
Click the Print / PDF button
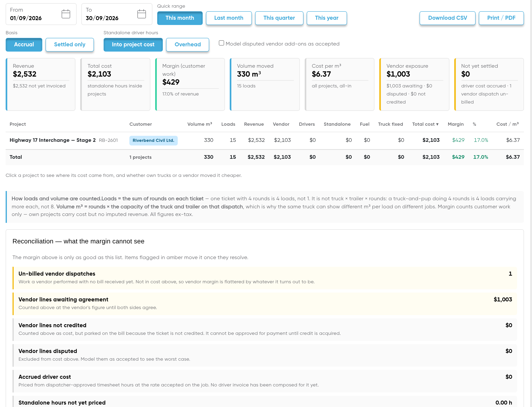501,18
